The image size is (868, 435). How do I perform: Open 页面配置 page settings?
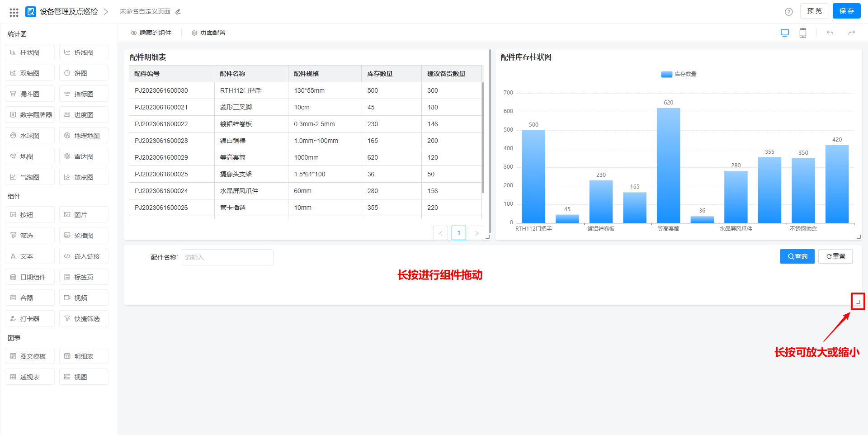click(x=208, y=33)
